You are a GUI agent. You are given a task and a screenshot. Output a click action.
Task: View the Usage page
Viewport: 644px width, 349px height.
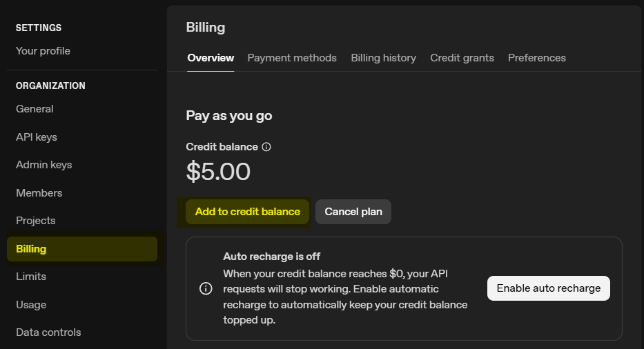(x=31, y=305)
